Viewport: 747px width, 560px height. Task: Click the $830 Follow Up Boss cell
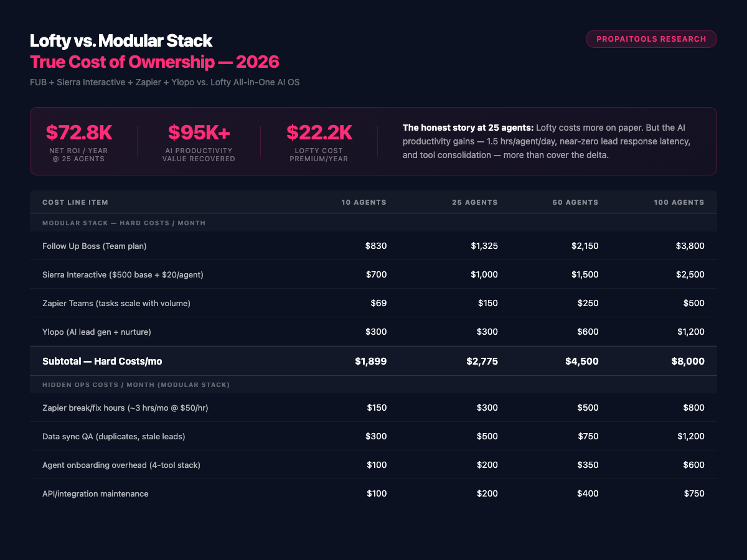[x=376, y=246]
